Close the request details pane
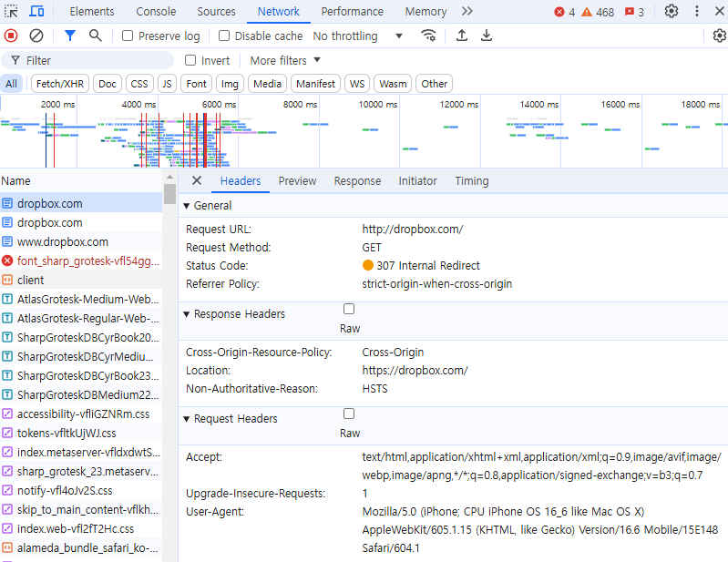The width and height of the screenshot is (728, 562). pyautogui.click(x=197, y=180)
